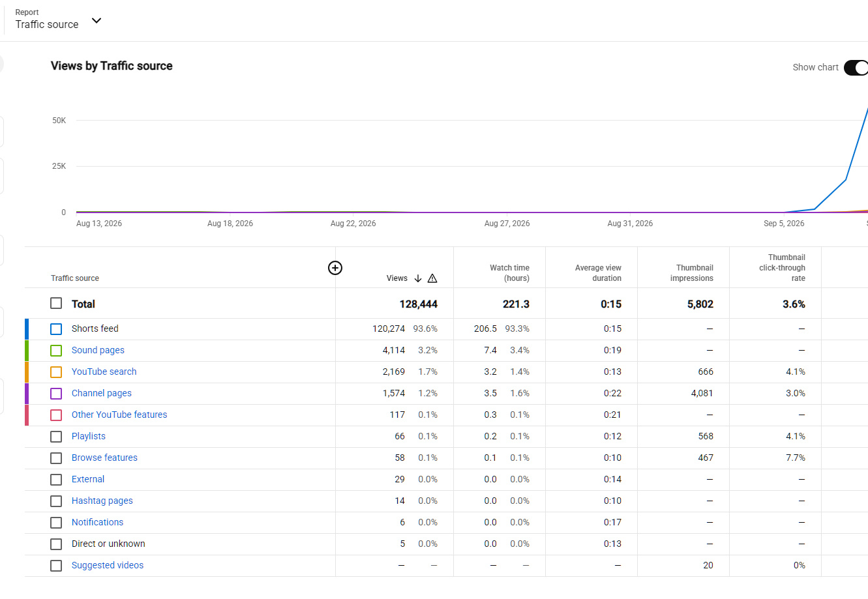Toggle the Show chart switch

[x=856, y=67]
